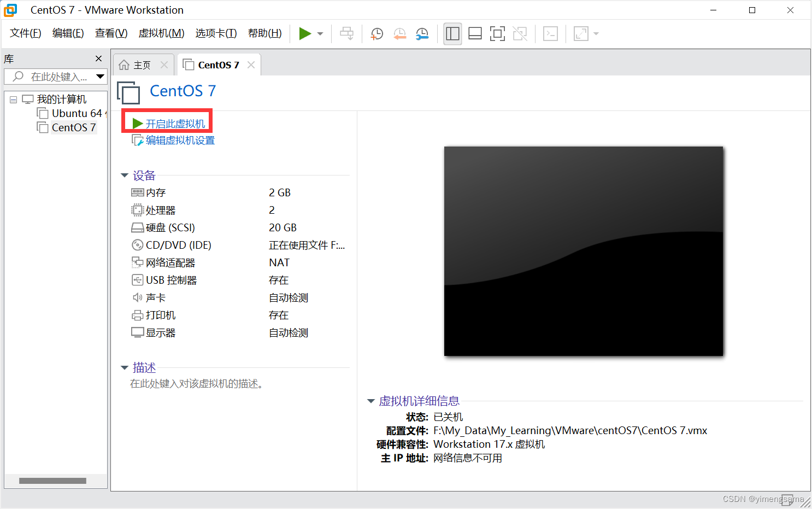Viewport: 812px width, 509px height.
Task: Click config file path CentOS 7.vmx
Action: pyautogui.click(x=570, y=430)
